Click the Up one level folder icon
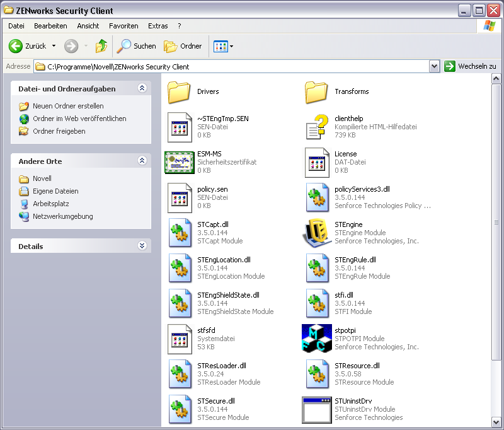The image size is (504, 430). [x=101, y=46]
